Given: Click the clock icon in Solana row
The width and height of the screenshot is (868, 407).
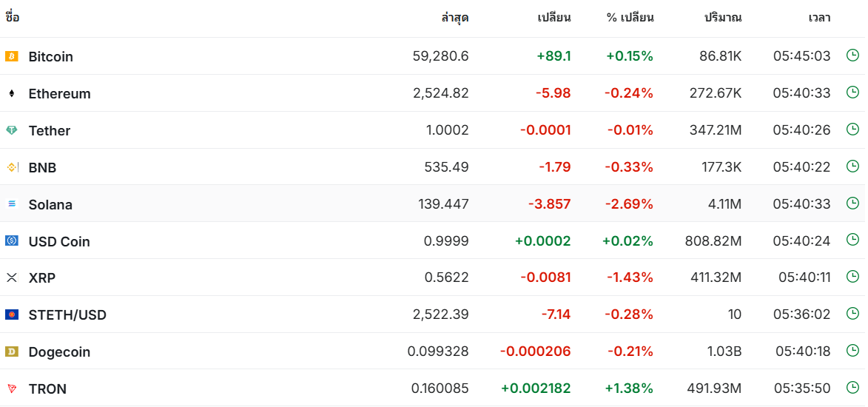Looking at the screenshot, I should [x=852, y=203].
